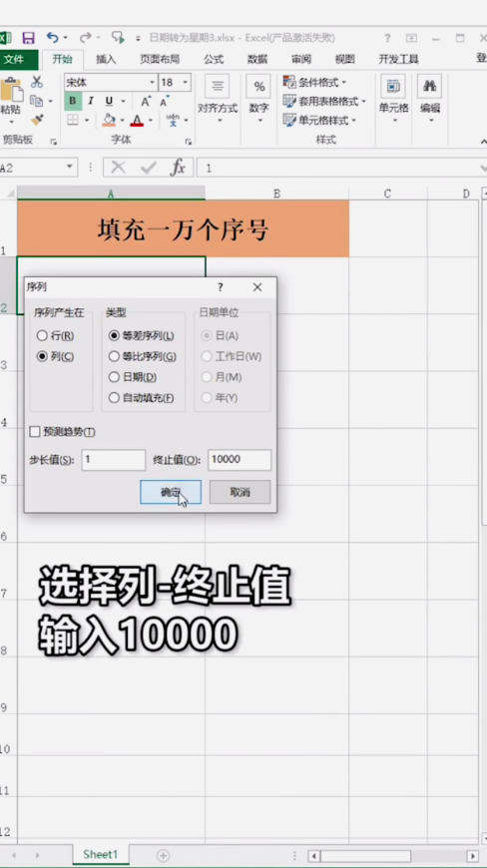Select 自动填充(F) series type

pyautogui.click(x=114, y=397)
